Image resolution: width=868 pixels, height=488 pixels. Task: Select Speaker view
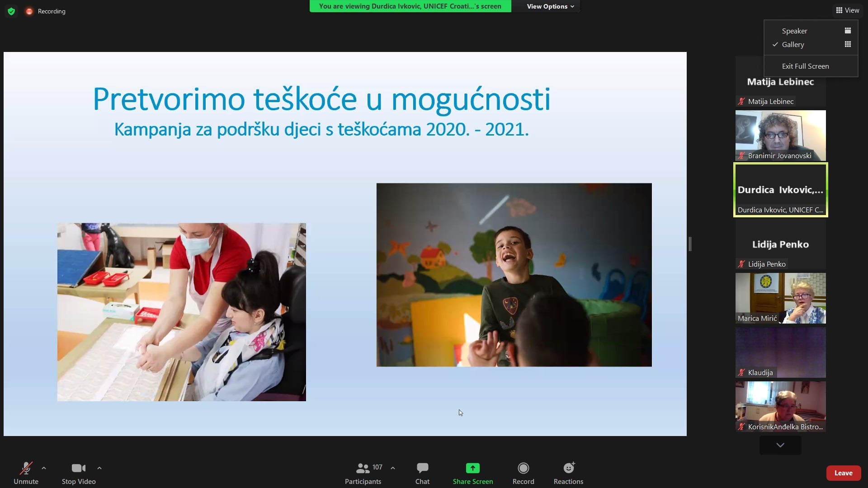(811, 31)
